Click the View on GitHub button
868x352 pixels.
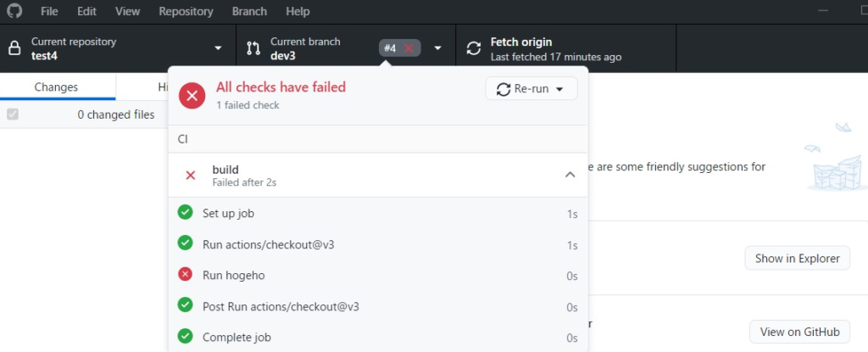tap(799, 332)
